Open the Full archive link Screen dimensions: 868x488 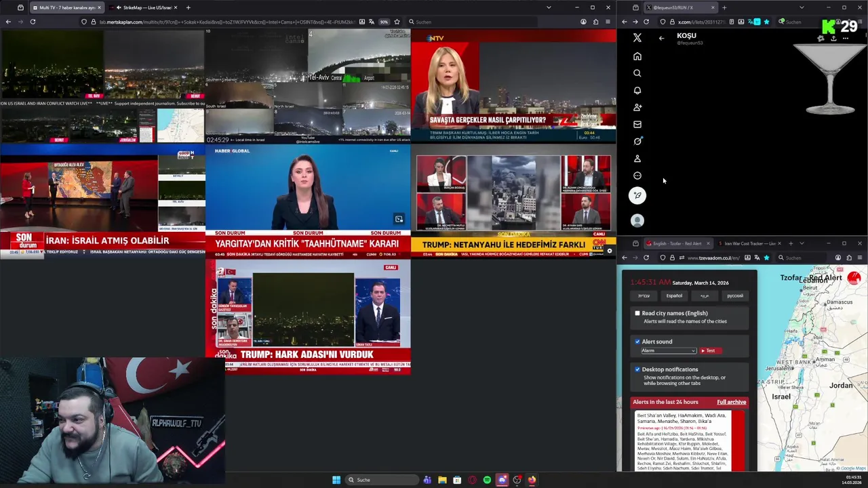731,402
